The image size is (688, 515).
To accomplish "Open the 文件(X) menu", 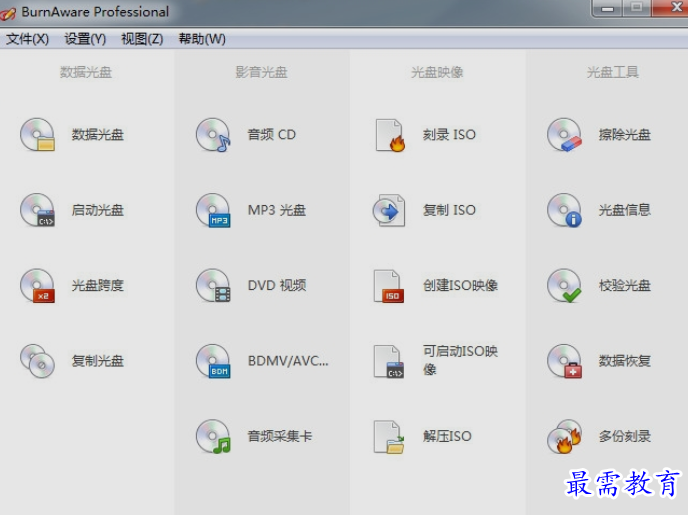I will click(x=27, y=39).
